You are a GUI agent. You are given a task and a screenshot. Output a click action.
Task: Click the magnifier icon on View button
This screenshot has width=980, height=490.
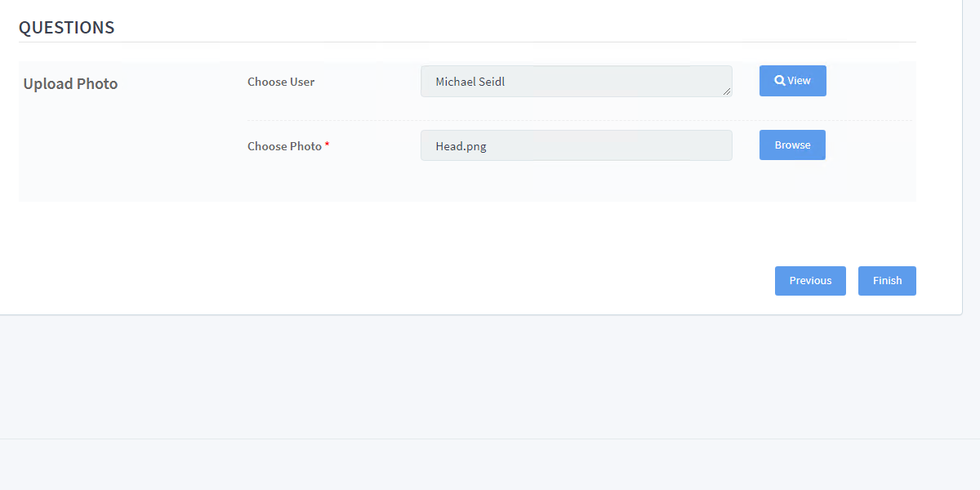(x=780, y=81)
